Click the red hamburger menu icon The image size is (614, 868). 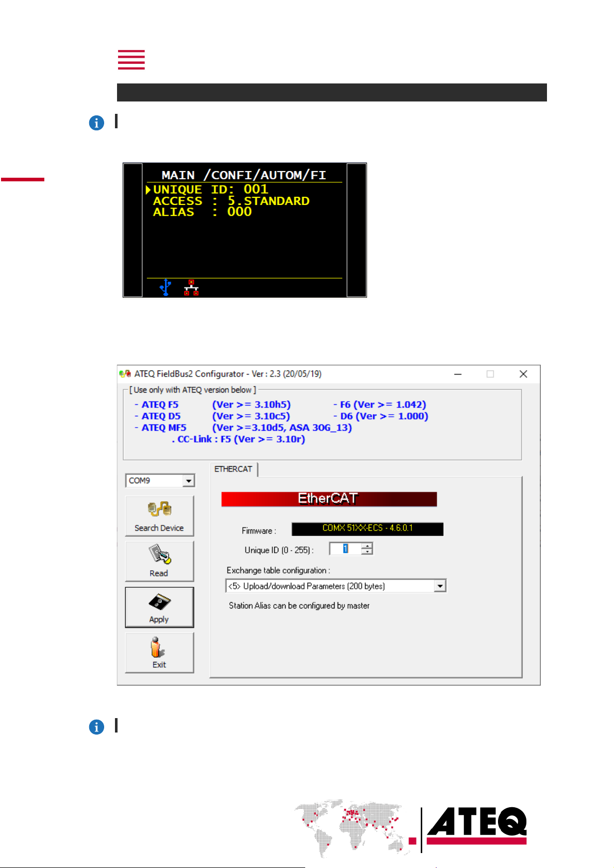[x=131, y=60]
